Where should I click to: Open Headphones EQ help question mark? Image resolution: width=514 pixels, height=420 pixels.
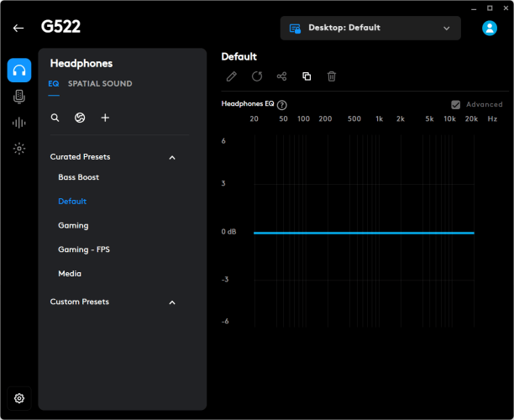[x=282, y=105]
